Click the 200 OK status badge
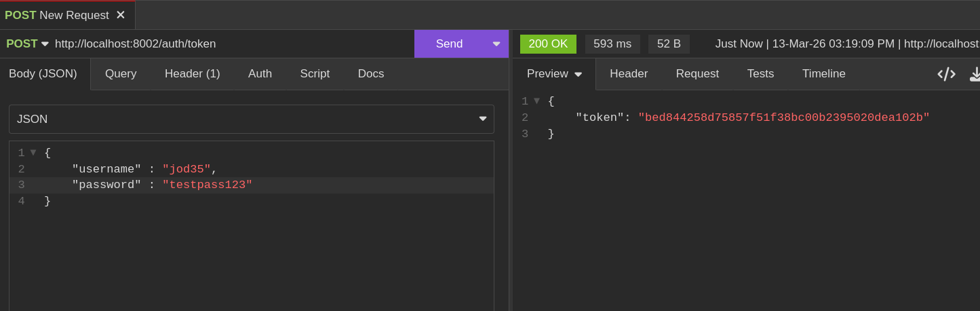This screenshot has height=311, width=980. click(x=548, y=44)
